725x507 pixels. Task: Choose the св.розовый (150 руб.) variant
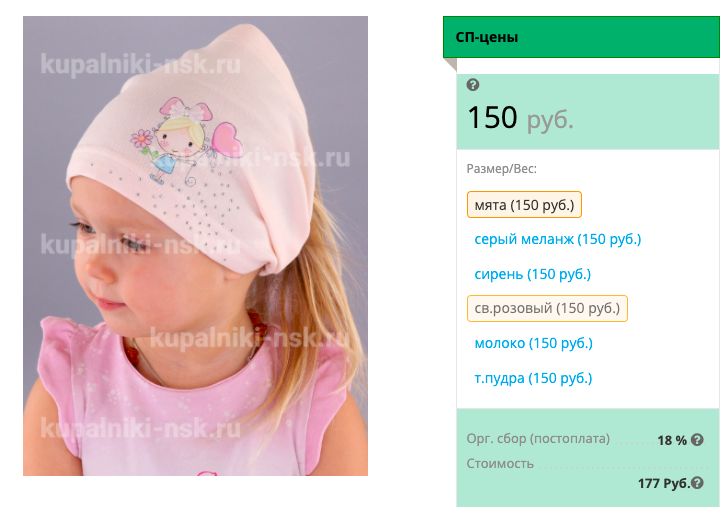point(547,308)
